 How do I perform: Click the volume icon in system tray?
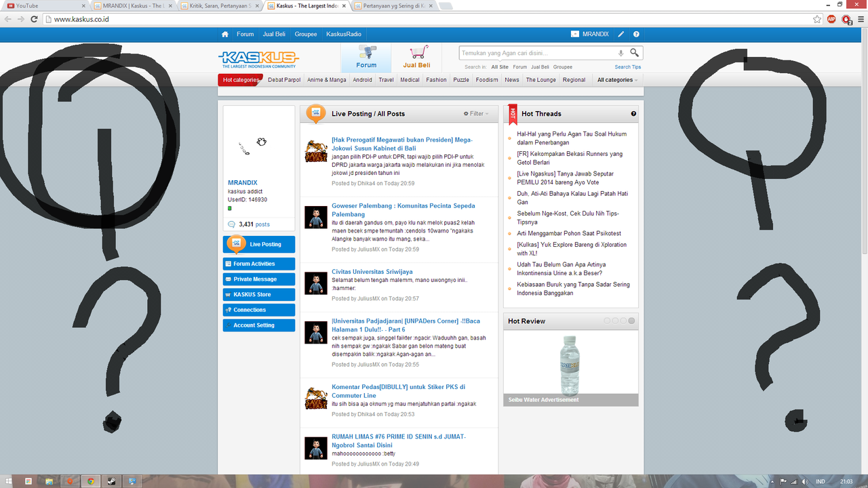tap(804, 481)
